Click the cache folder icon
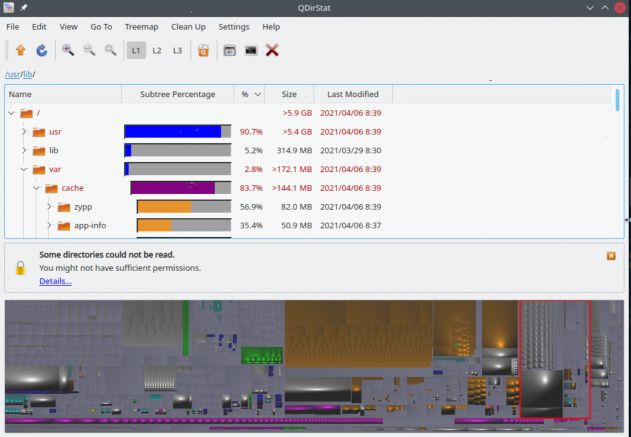This screenshot has width=631, height=437. point(51,188)
